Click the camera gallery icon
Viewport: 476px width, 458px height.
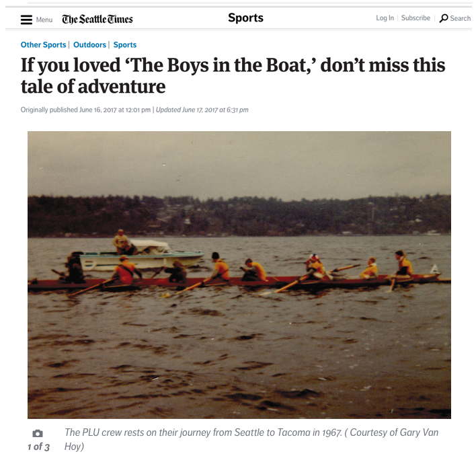38,433
